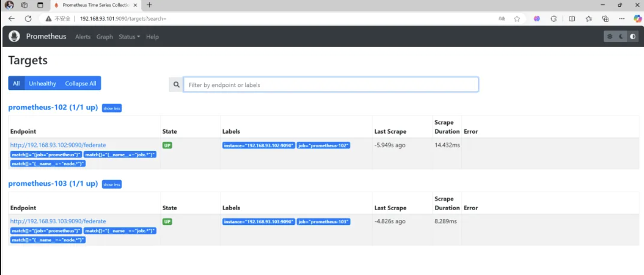Click the search magnifier icon
Screen dimensions: 644x275
(176, 84)
